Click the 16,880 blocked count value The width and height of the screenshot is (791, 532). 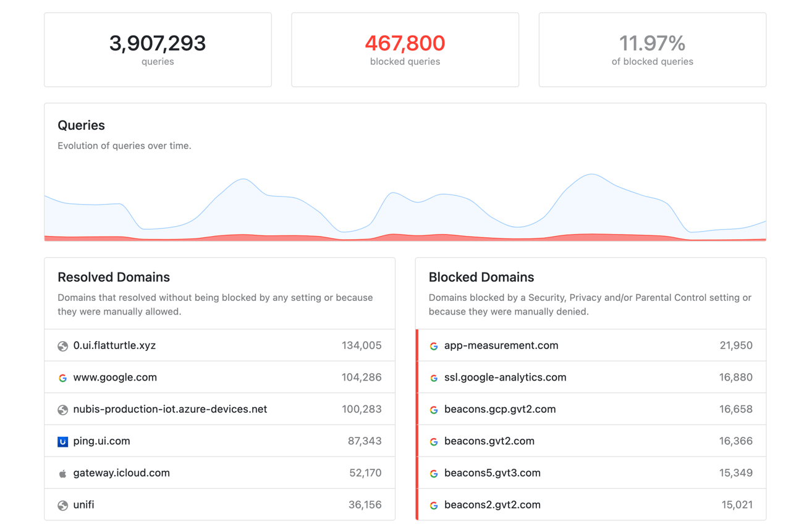pyautogui.click(x=736, y=378)
